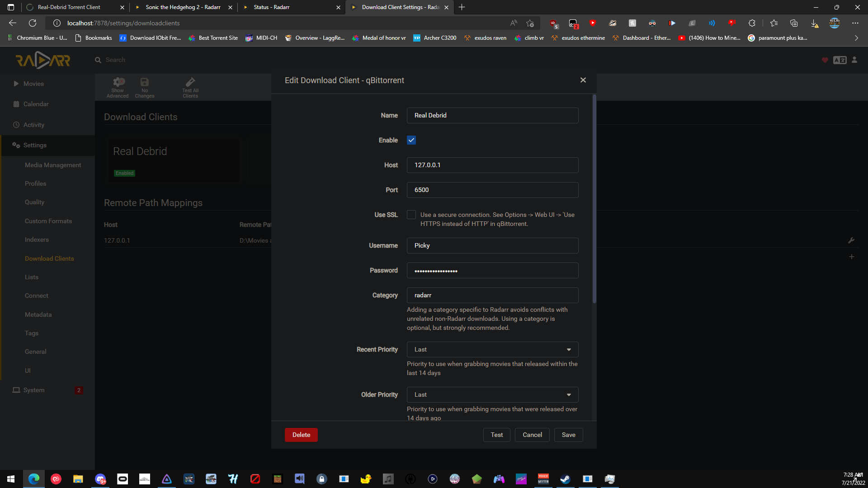Expand the browser favorites bar overflow chevron
The height and width of the screenshot is (488, 868).
point(856,38)
